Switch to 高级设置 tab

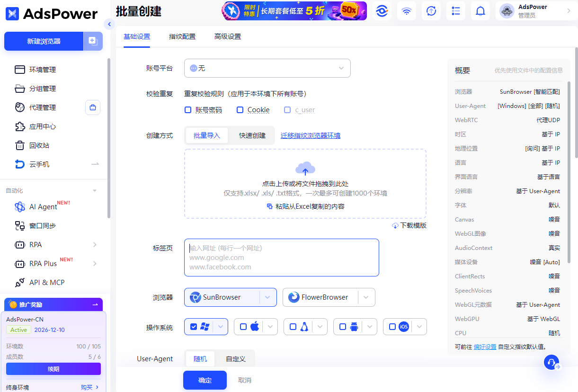coord(228,36)
